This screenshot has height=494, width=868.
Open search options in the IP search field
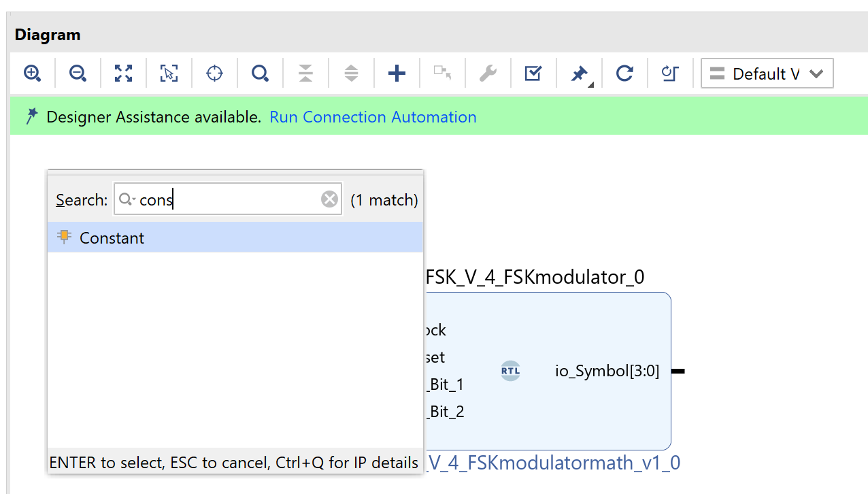[127, 199]
